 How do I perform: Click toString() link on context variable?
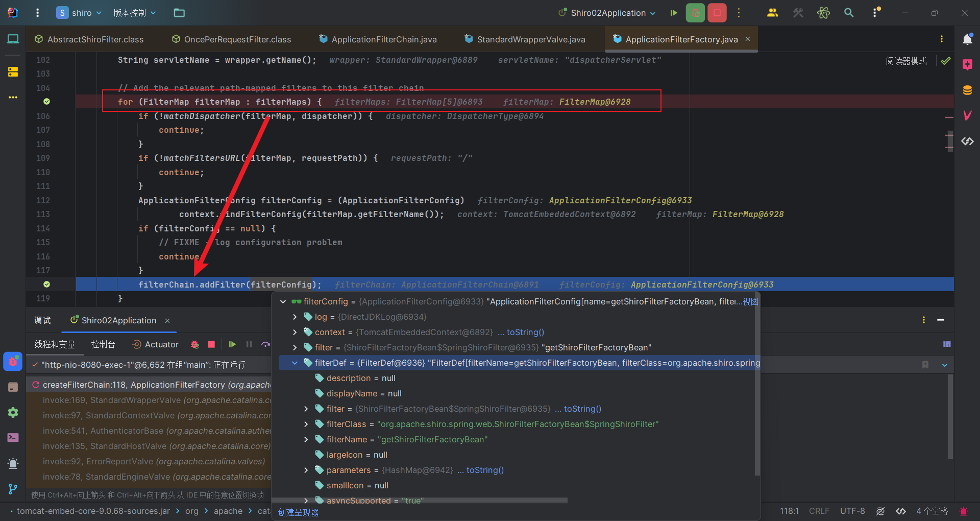pyautogui.click(x=525, y=333)
